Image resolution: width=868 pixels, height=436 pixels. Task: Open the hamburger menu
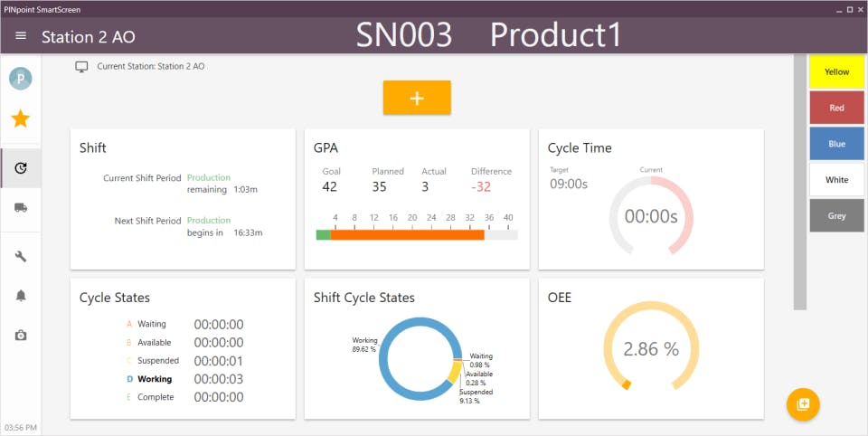(21, 36)
